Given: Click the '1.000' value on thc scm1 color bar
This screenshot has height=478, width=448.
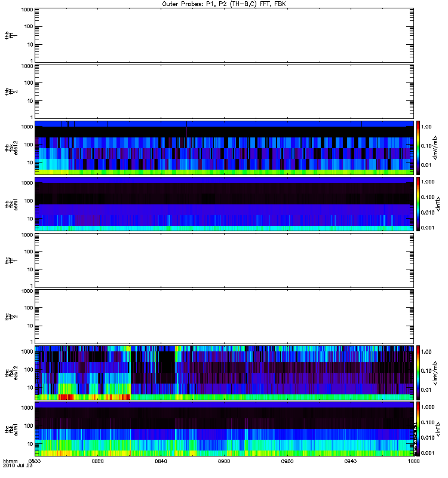Looking at the screenshot, I should 428,407.
